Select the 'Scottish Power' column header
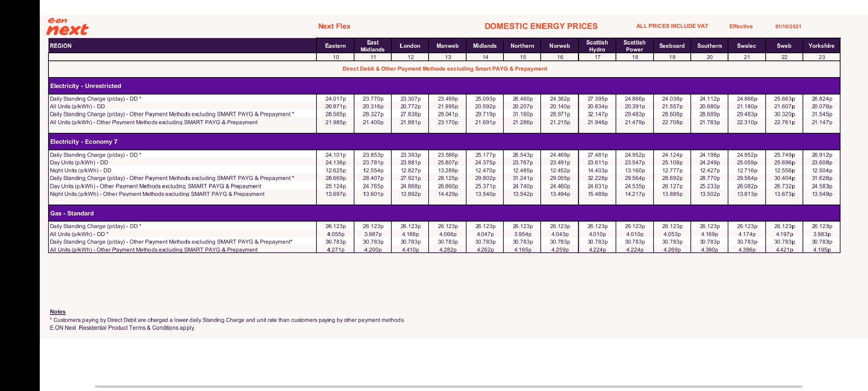The height and width of the screenshot is (391, 868). pyautogui.click(x=634, y=46)
